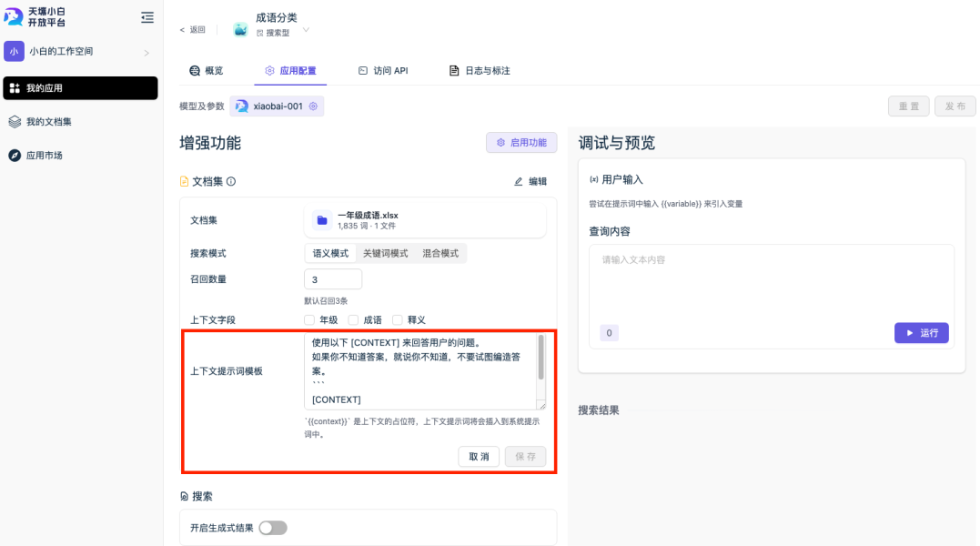Image resolution: width=980 pixels, height=546 pixels.
Task: Click the 搜索型 app type label
Action: pyautogui.click(x=273, y=33)
